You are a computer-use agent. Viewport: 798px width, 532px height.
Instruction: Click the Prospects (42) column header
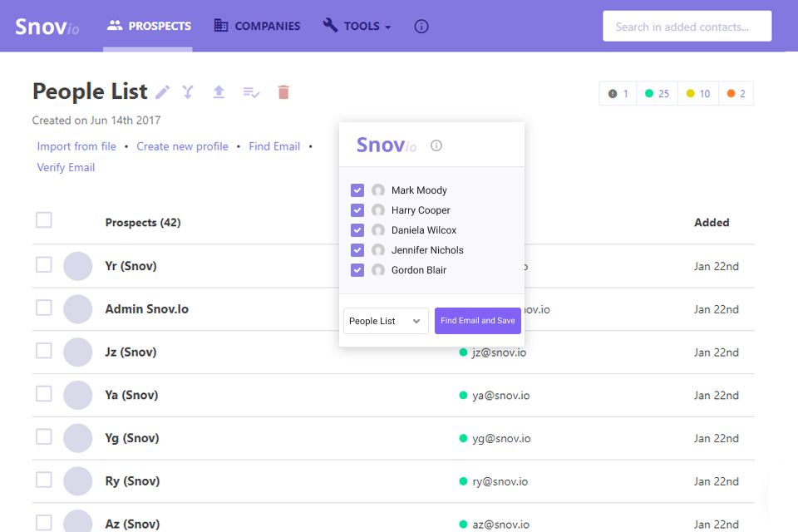point(143,223)
